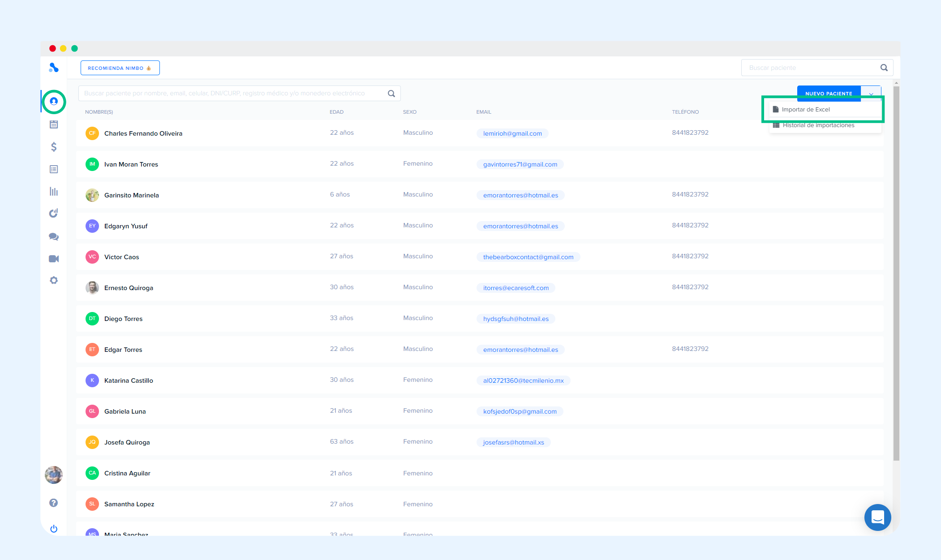The height and width of the screenshot is (560, 941).
Task: Click the power logout icon
Action: pyautogui.click(x=54, y=529)
